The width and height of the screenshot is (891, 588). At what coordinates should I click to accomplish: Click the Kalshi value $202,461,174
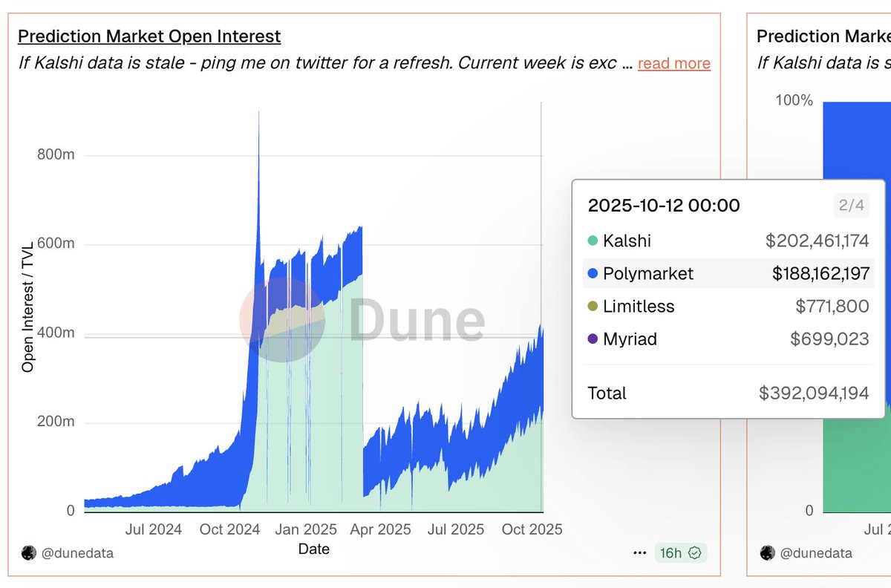(x=817, y=241)
